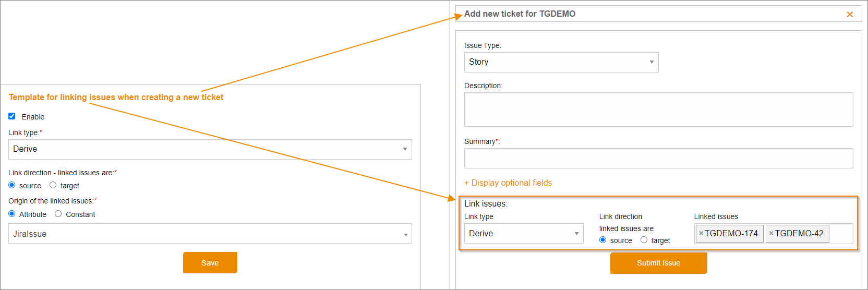Open the Issue Type Story dropdown
This screenshot has width=868, height=290.
pos(561,62)
